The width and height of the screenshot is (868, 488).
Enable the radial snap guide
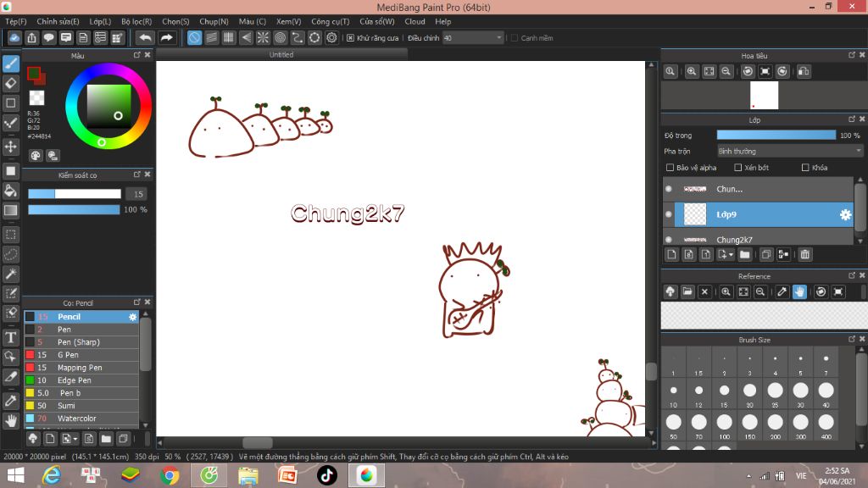263,37
